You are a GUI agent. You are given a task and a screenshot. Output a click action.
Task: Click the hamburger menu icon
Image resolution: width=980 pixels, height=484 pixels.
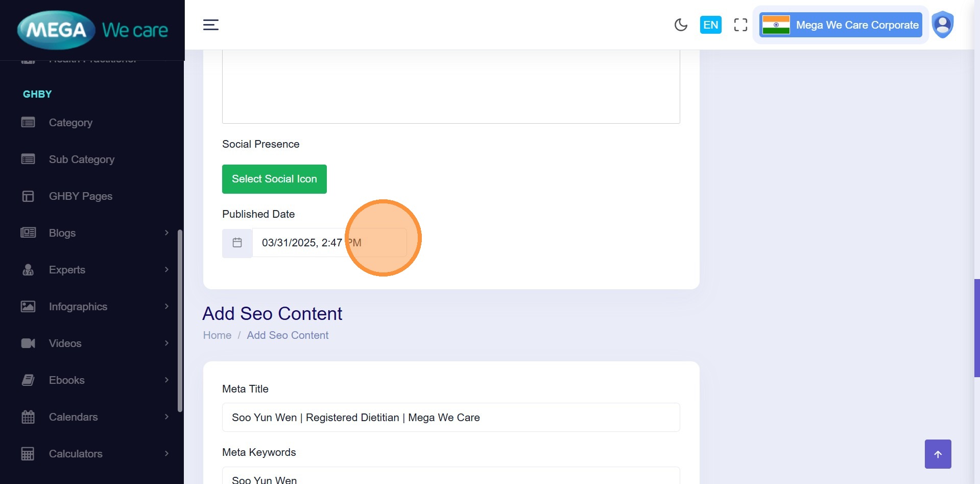[210, 25]
